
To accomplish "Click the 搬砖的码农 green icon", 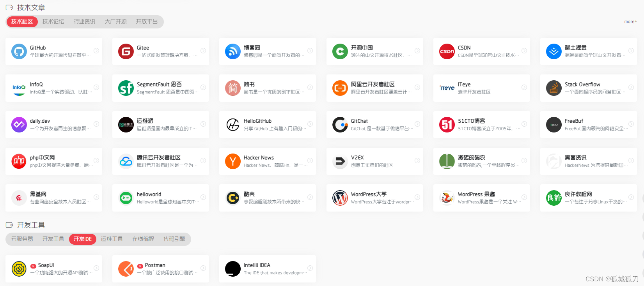I will (447, 161).
